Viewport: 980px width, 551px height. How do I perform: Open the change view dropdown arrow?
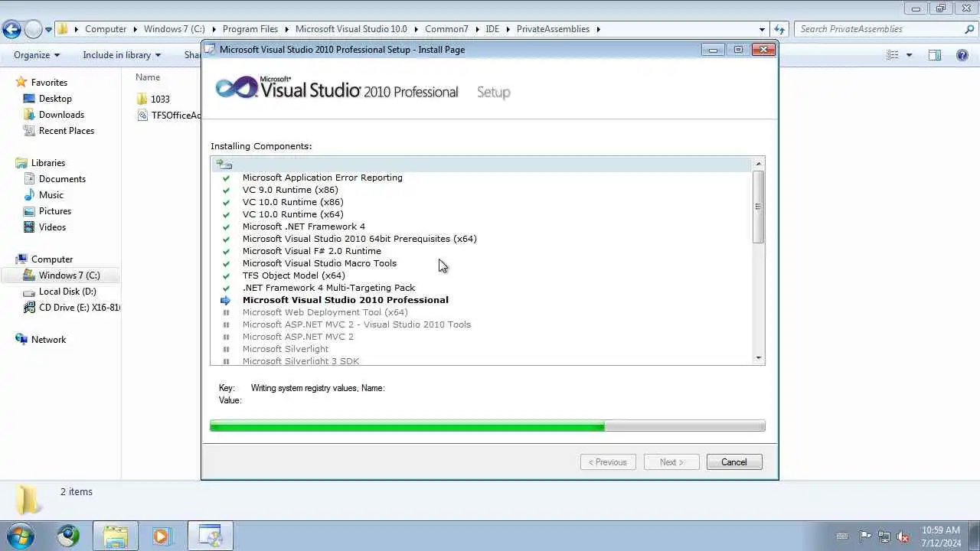(909, 55)
